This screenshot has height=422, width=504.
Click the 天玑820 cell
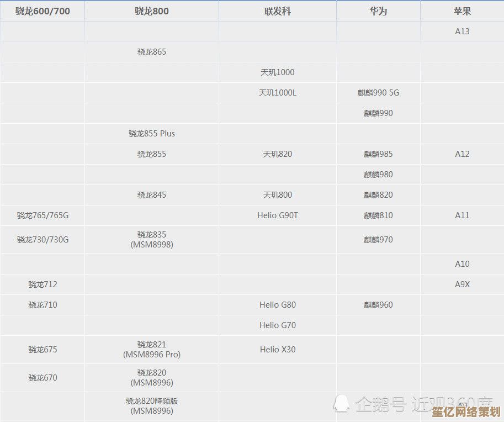(278, 154)
